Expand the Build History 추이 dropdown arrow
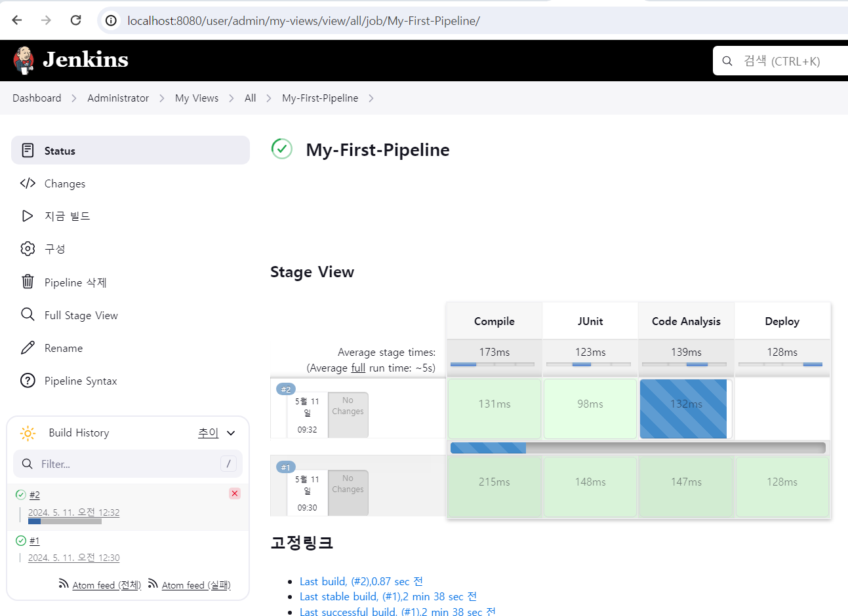 (231, 433)
